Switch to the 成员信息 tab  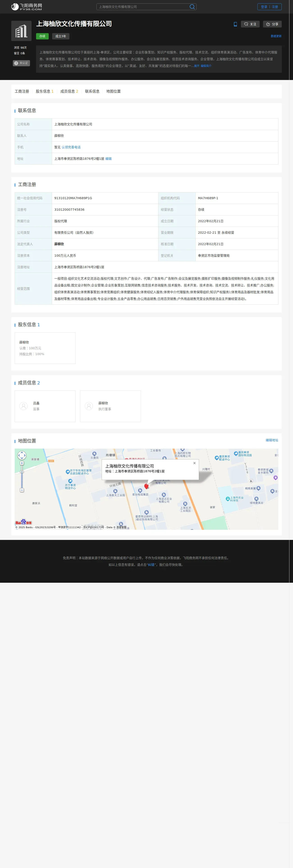click(69, 91)
